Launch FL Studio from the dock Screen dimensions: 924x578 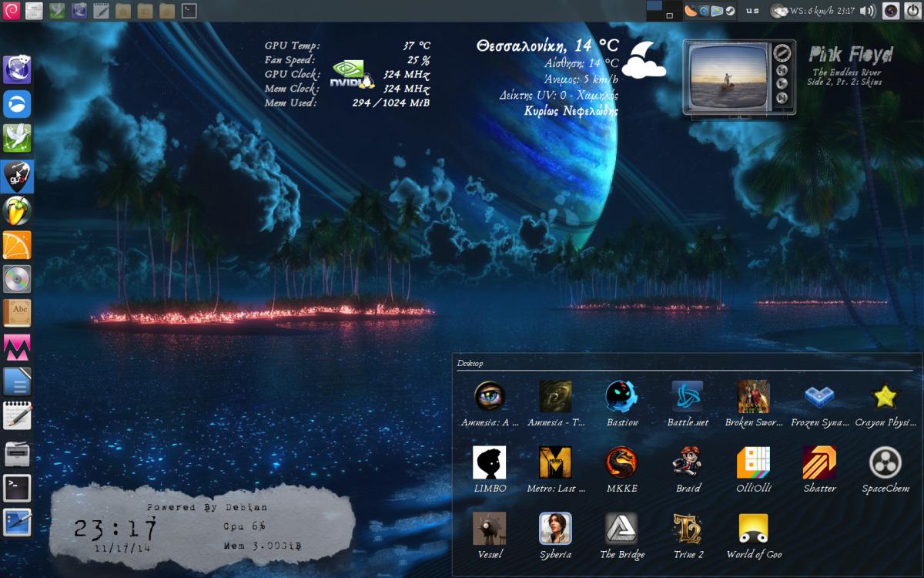[17, 210]
